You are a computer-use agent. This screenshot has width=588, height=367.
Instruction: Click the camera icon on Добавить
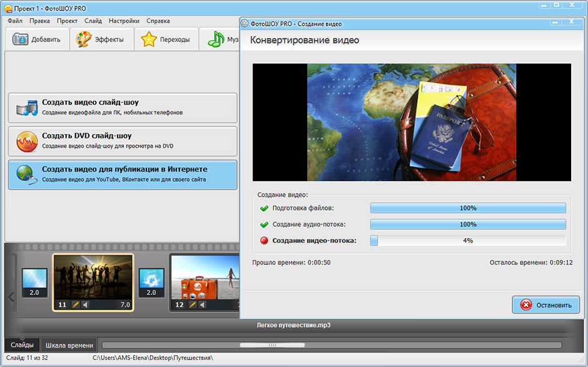point(20,39)
